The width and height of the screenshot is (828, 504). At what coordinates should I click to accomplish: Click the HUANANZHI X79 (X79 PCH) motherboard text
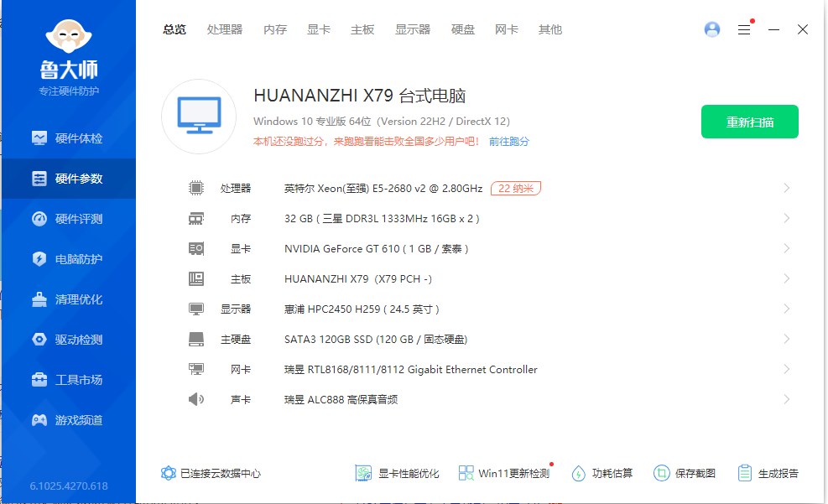click(358, 278)
